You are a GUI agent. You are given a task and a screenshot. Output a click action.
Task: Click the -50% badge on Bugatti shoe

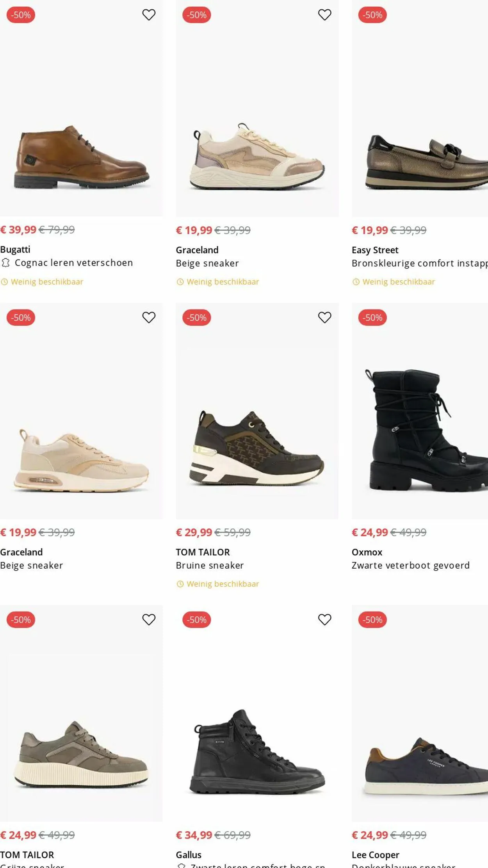pyautogui.click(x=21, y=15)
